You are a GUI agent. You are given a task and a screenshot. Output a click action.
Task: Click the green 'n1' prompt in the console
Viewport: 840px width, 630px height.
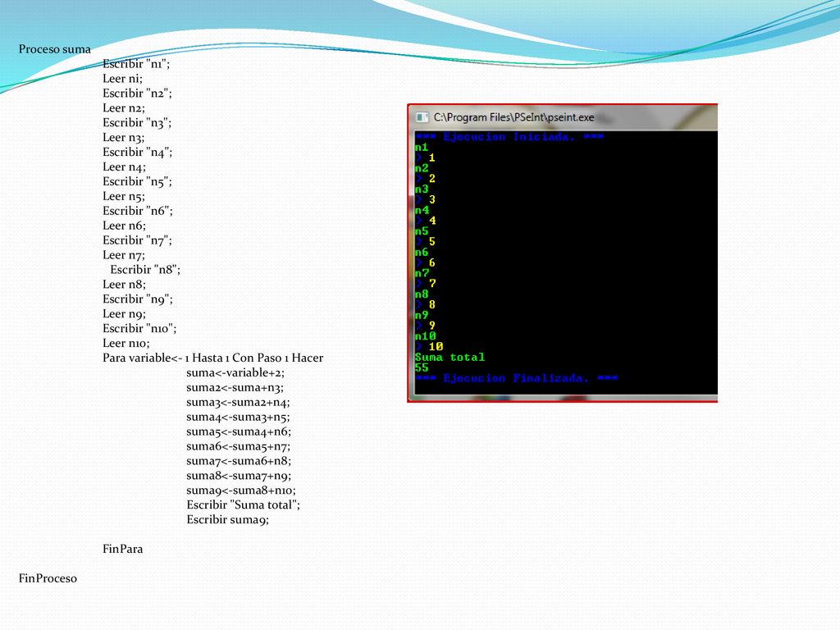422,148
